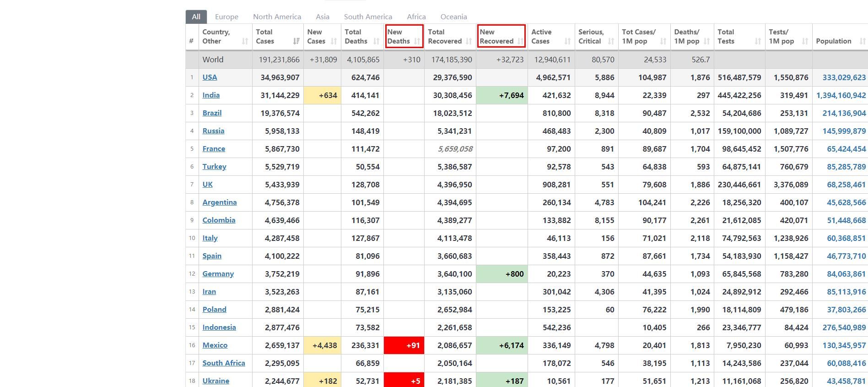This screenshot has height=387, width=868.
Task: Open the Germany country link
Action: click(x=218, y=274)
